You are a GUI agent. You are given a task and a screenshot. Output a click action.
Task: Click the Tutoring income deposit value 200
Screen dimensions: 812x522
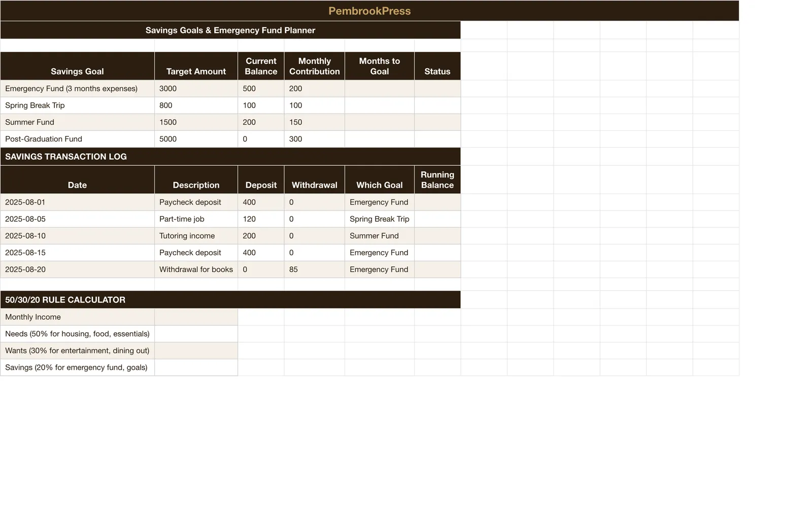(x=261, y=235)
